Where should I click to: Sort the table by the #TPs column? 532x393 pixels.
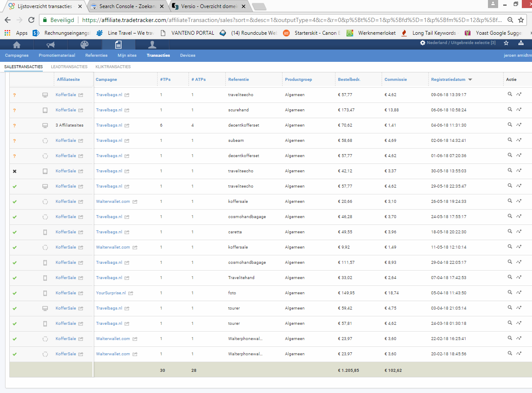(x=165, y=80)
